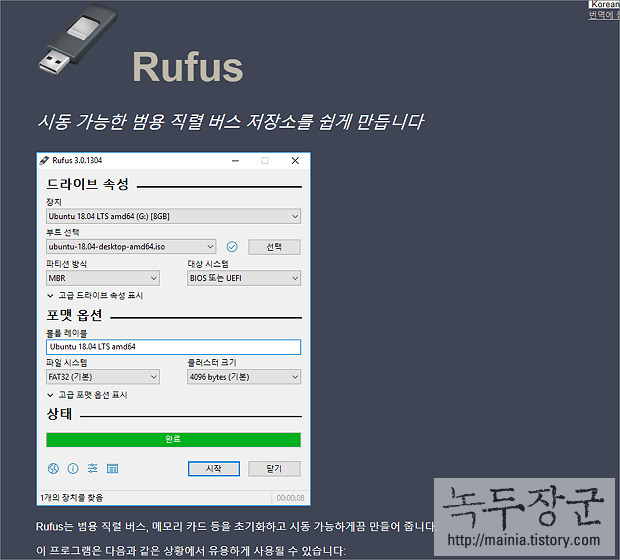Click the 포맷 옵션 section header
This screenshot has width=620, height=560.
pyautogui.click(x=74, y=315)
